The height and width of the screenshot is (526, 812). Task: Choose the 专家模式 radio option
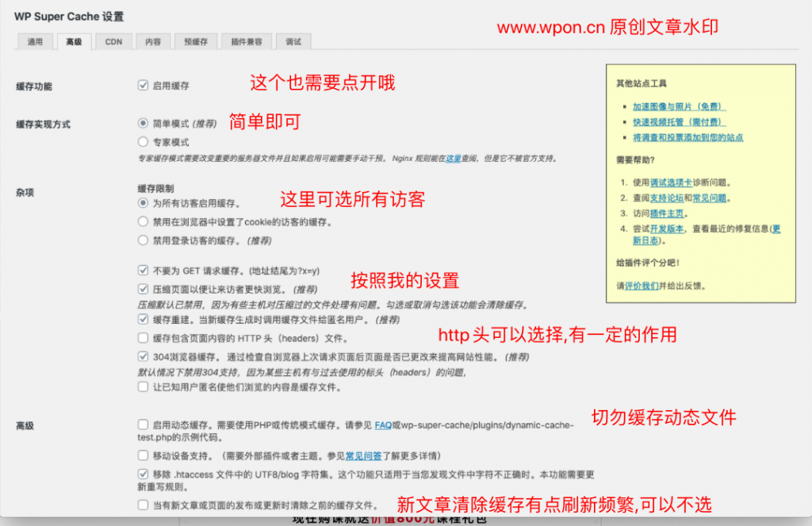[x=144, y=142]
